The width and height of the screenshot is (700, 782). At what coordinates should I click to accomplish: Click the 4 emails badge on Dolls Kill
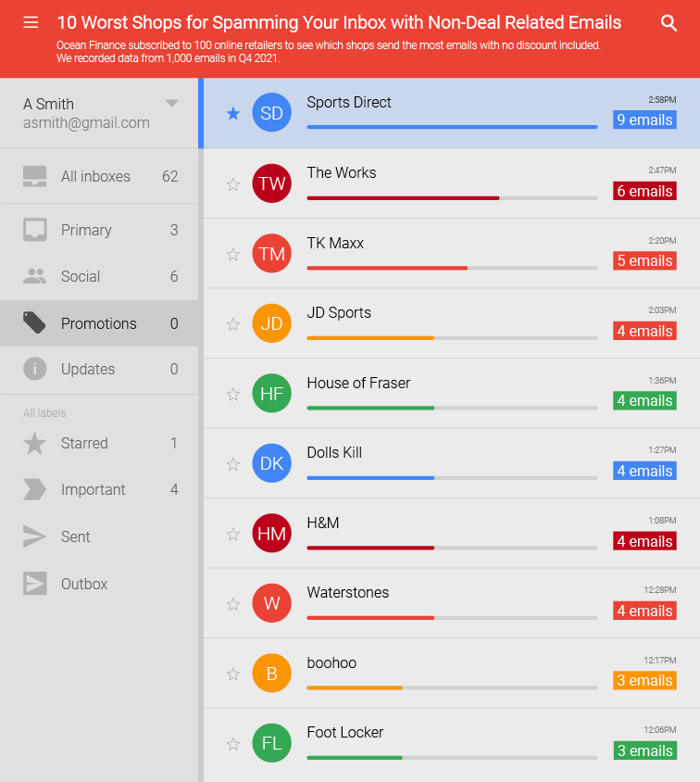point(644,471)
